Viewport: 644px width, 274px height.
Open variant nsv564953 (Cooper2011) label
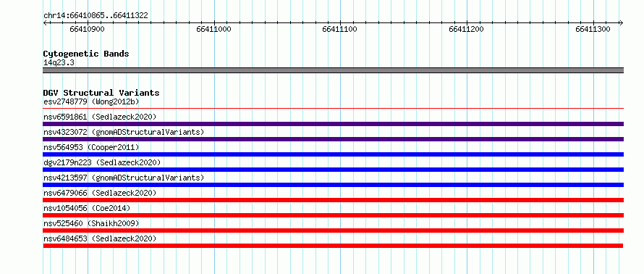[91, 147]
